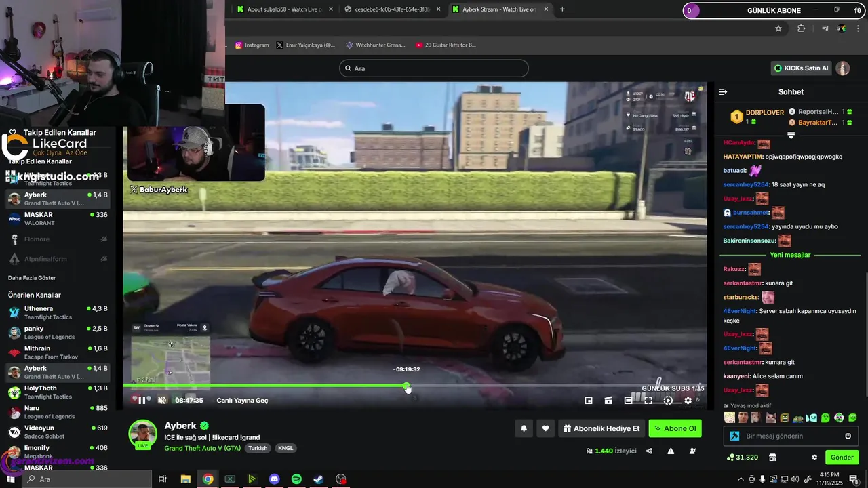Pause the stream video
The height and width of the screenshot is (488, 868).
[x=142, y=400]
